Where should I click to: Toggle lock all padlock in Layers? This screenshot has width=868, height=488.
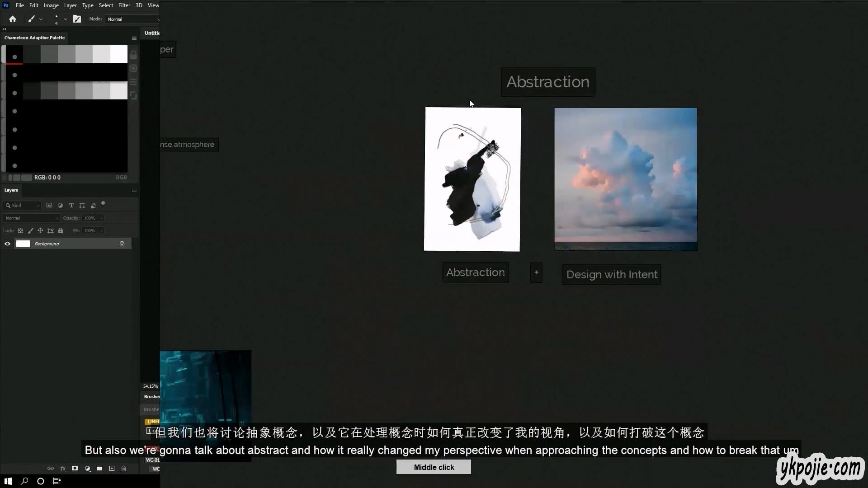click(x=61, y=231)
